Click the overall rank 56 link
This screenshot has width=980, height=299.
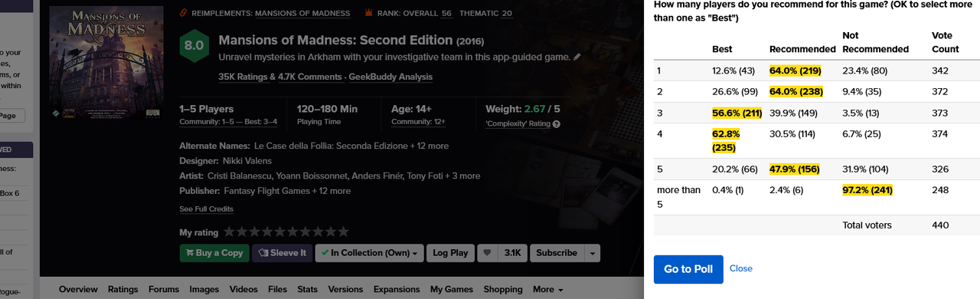(x=446, y=13)
